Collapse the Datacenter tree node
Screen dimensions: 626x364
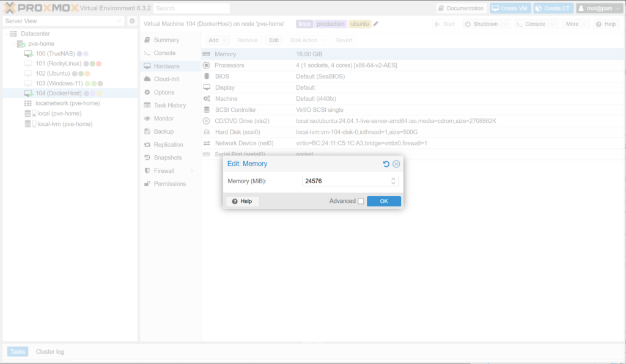point(6,34)
